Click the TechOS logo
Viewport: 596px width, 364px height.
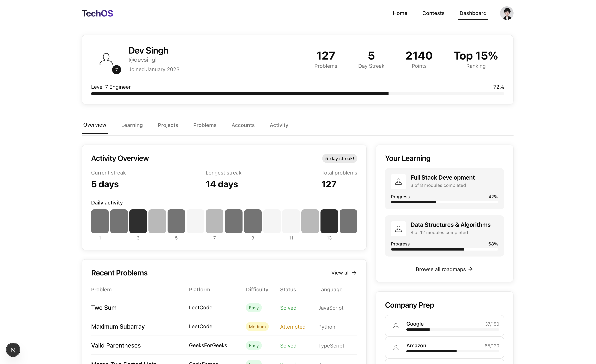tap(97, 13)
